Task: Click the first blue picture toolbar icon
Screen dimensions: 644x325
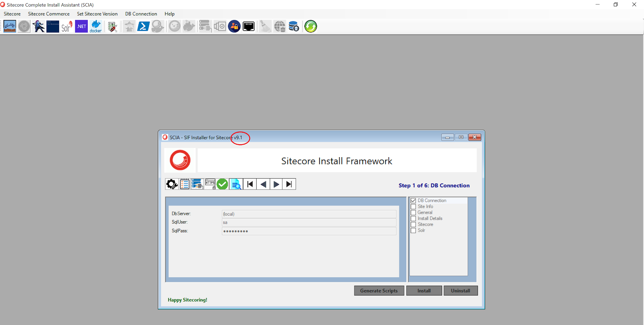Action: pyautogui.click(x=10, y=26)
